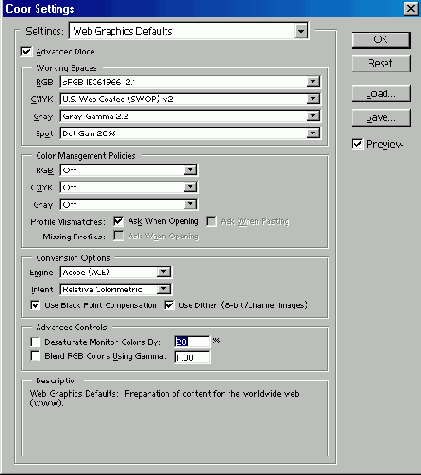Viewport: 421px width, 475px height.
Task: Open the CMYK color management policy dropdown
Action: point(129,187)
